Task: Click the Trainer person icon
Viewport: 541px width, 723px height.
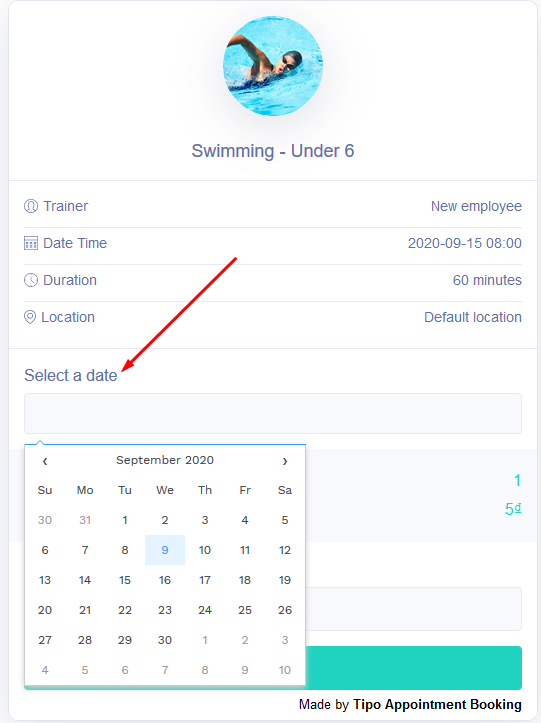Action: (31, 206)
